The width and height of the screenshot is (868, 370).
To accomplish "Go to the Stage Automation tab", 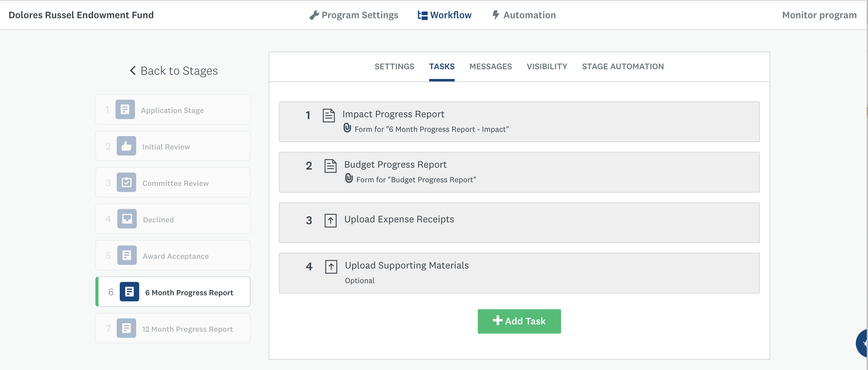I will pyautogui.click(x=623, y=67).
